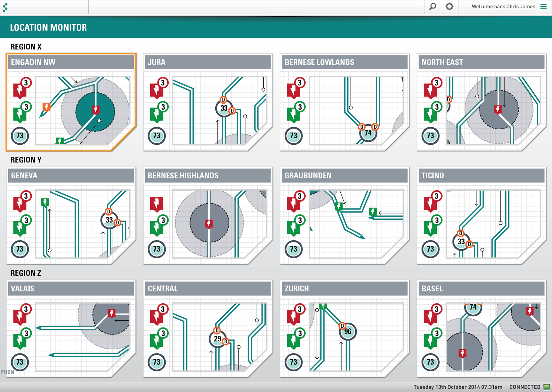Select node 96 on Zurich map
The image size is (552, 392).
[348, 331]
